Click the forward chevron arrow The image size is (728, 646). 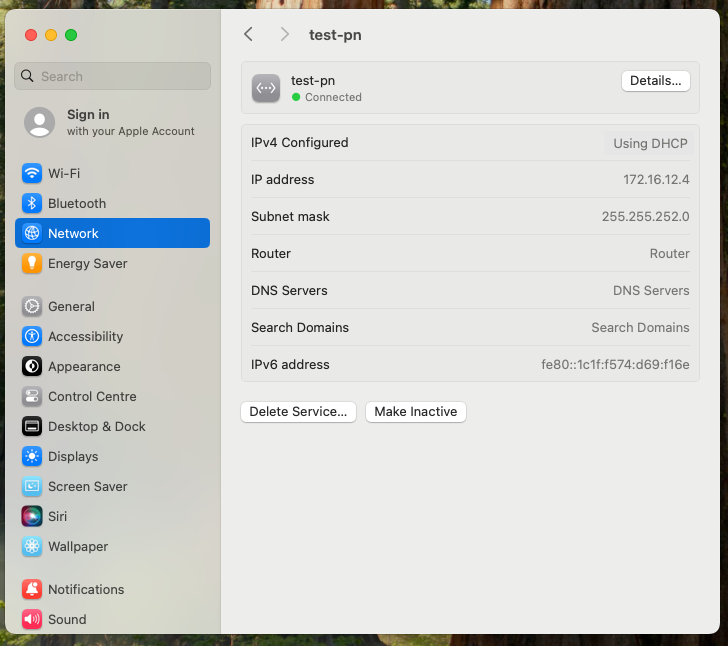click(285, 35)
